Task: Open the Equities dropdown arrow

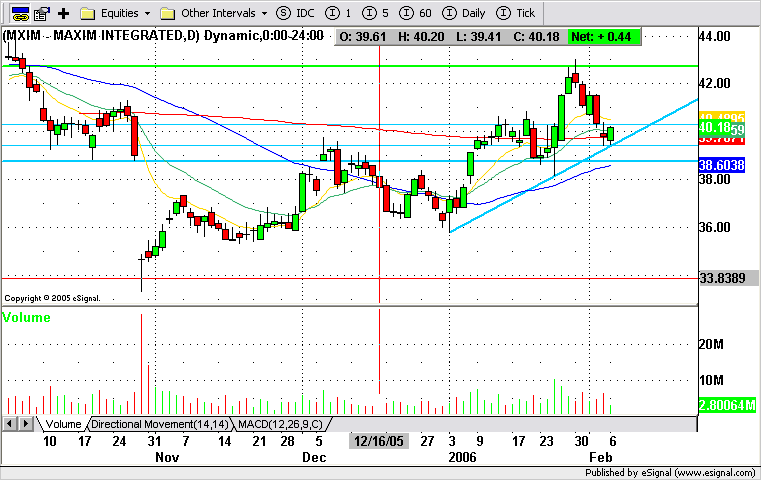Action: [148, 14]
